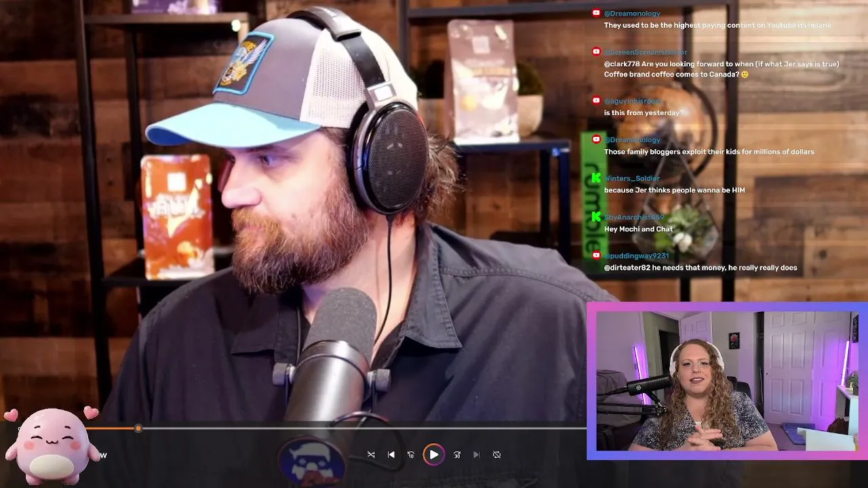
Task: Skip to the next track
Action: [476, 455]
